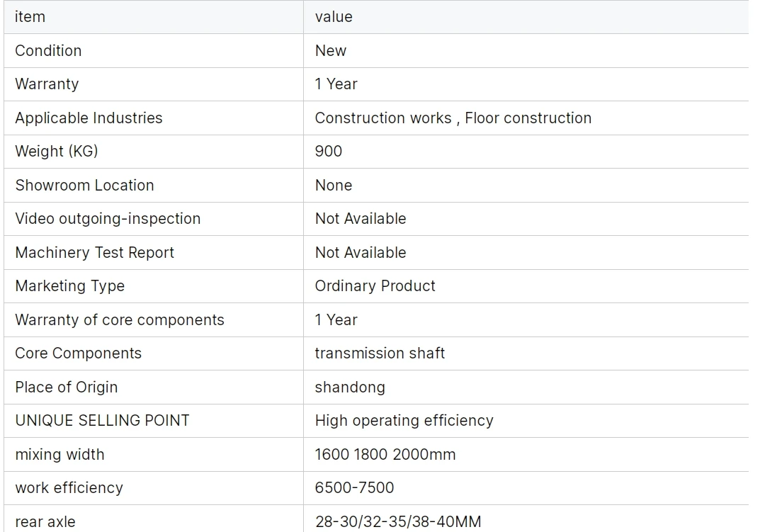Click the 'New' condition value
This screenshot has width=765, height=532.
point(331,51)
